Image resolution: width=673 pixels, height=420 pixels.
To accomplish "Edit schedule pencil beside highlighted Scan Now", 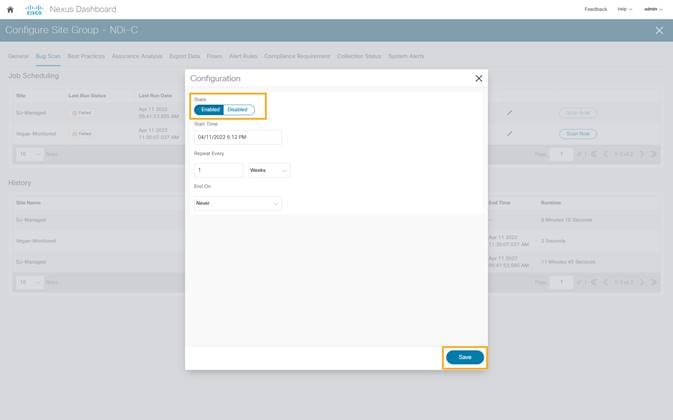I will click(x=509, y=134).
